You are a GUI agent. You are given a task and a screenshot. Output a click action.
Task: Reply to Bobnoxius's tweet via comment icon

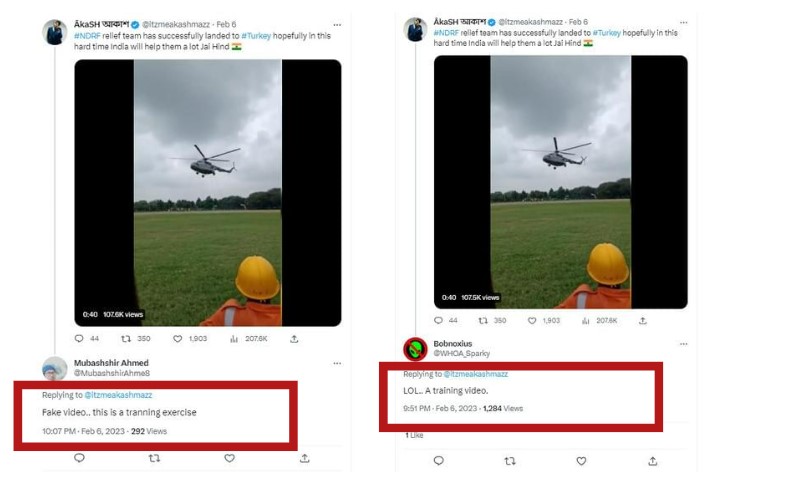coord(438,461)
